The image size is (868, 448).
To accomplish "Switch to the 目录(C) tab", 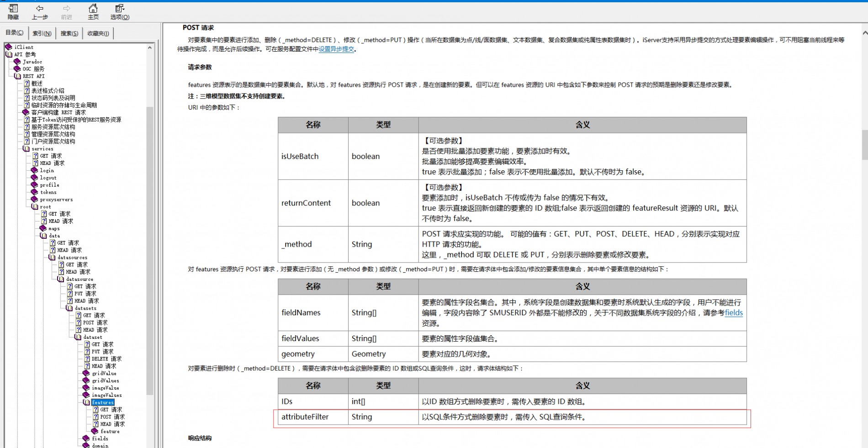I will coord(15,33).
